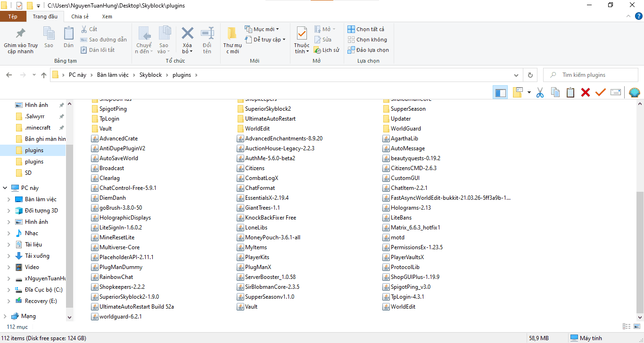Open folder options icon in the toolbar
The width and height of the screenshot is (644, 343).
click(518, 92)
